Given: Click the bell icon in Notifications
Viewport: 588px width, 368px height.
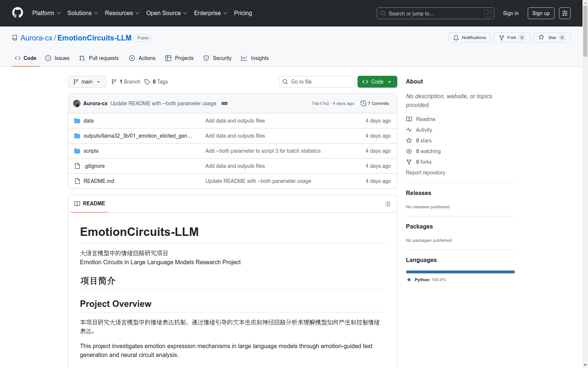Looking at the screenshot, I should (456, 38).
